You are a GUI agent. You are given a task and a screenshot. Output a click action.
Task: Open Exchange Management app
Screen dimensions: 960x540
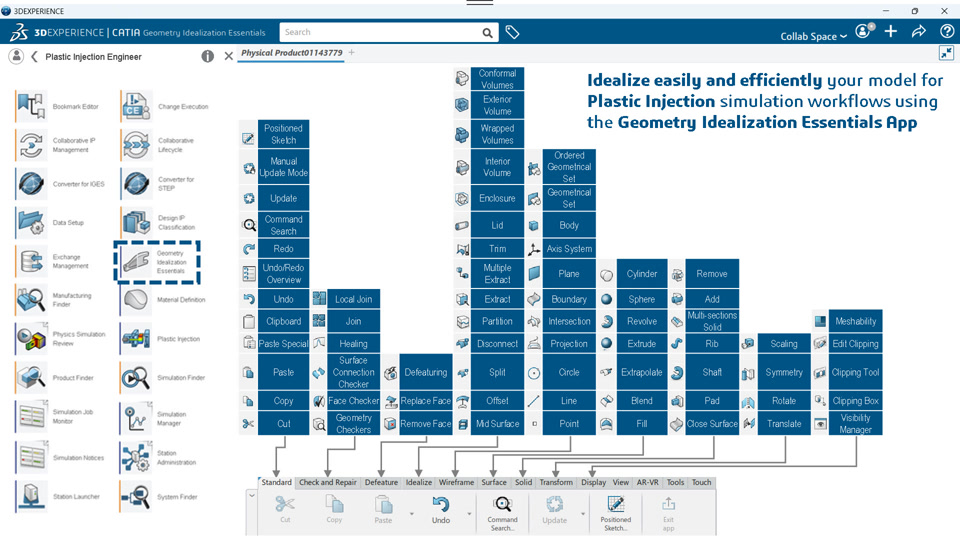click(31, 261)
